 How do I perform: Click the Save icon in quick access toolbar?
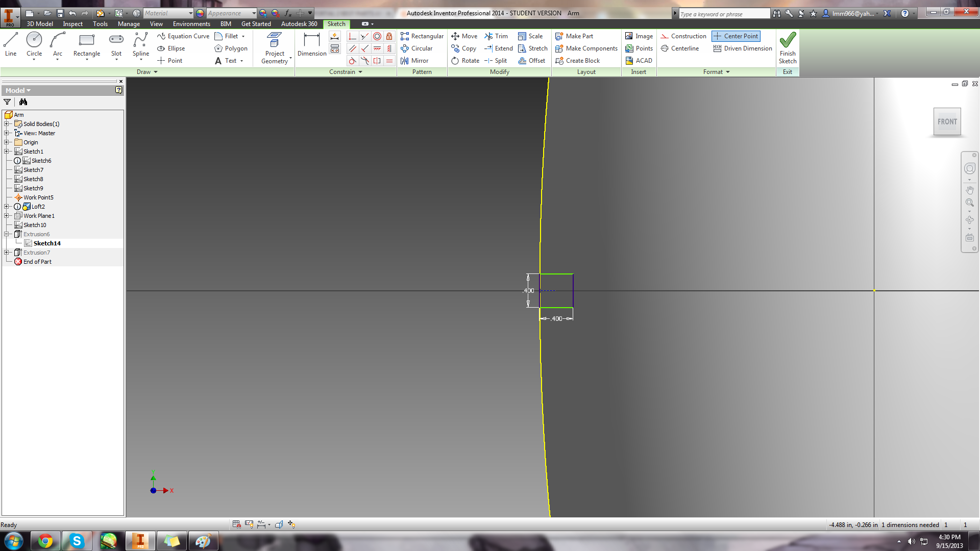click(x=60, y=13)
